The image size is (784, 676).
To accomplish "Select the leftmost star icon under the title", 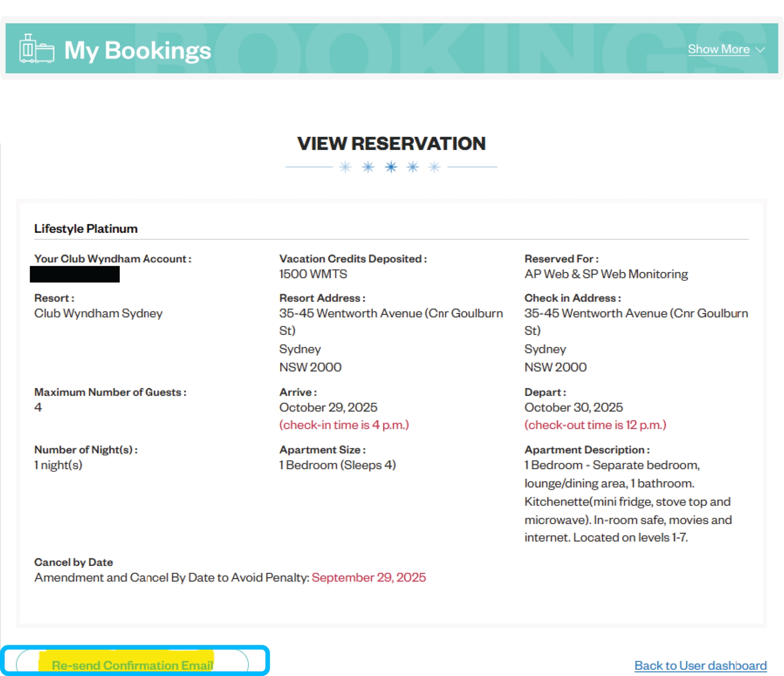I will tap(345, 167).
